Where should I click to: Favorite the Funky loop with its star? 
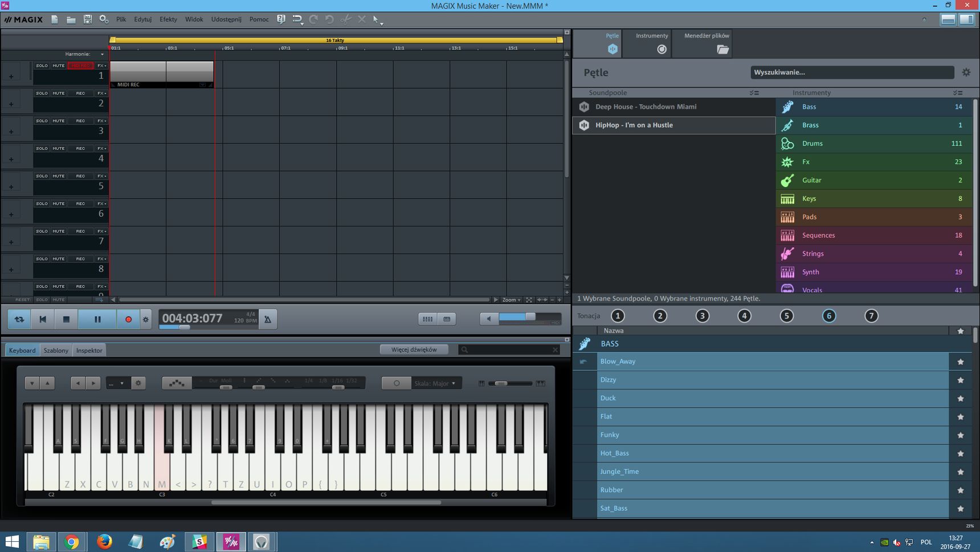click(x=961, y=435)
